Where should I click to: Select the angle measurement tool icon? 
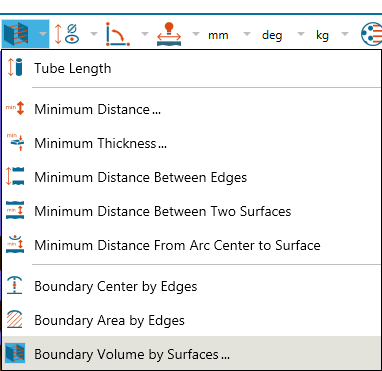coord(117,34)
